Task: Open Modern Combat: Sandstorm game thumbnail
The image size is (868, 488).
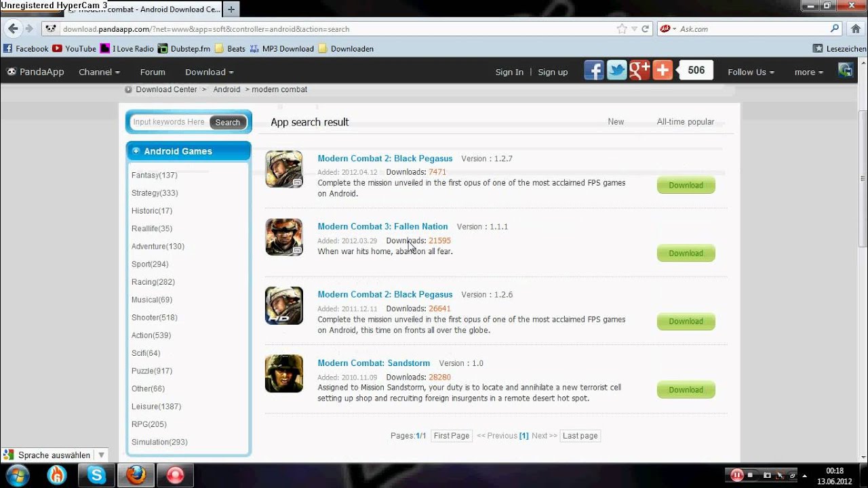Action: (284, 373)
